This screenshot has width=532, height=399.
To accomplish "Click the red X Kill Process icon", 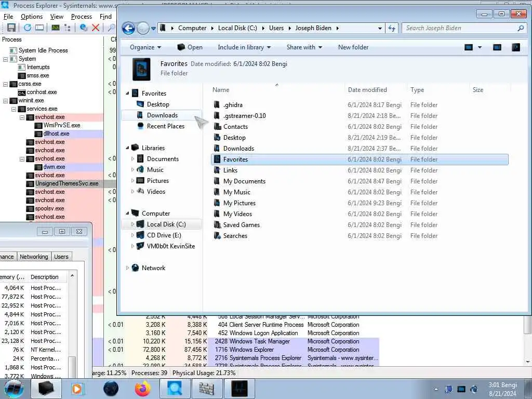I will tap(96, 28).
